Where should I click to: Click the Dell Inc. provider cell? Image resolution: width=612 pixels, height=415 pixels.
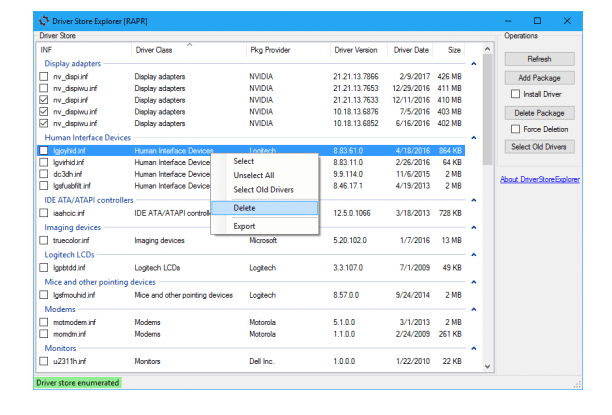(262, 362)
